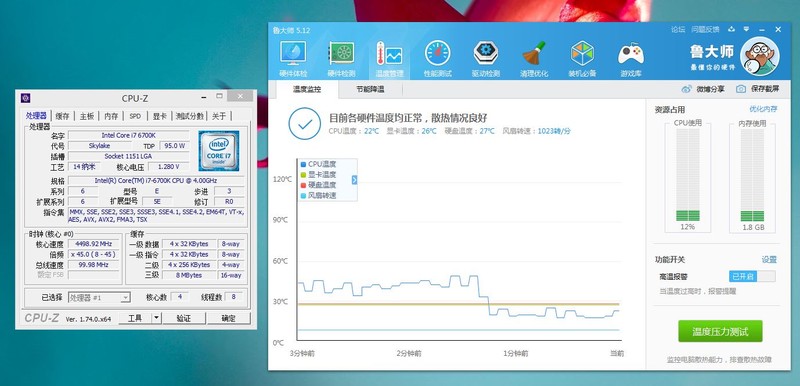This screenshot has height=386, width=800.
Task: Open the 论坛 forum link
Action: (x=678, y=29)
